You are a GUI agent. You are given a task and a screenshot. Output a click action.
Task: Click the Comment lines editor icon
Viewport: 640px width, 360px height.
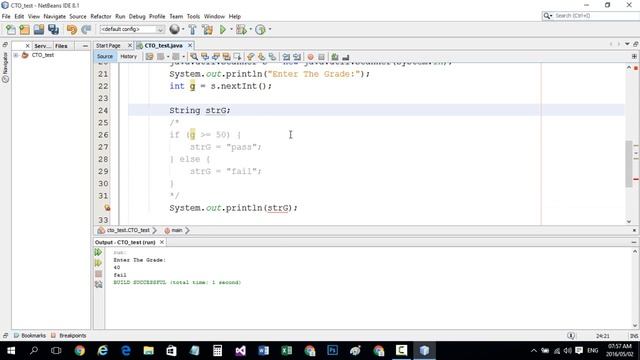coord(335,57)
